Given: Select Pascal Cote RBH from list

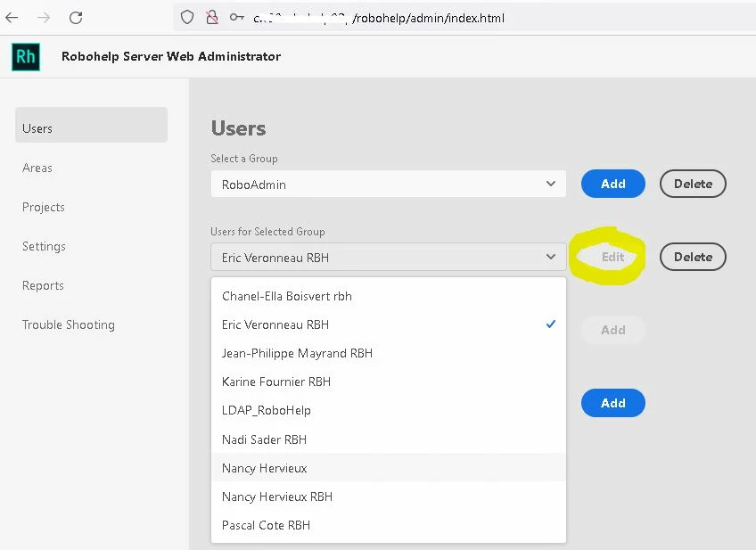Looking at the screenshot, I should coord(389,525).
